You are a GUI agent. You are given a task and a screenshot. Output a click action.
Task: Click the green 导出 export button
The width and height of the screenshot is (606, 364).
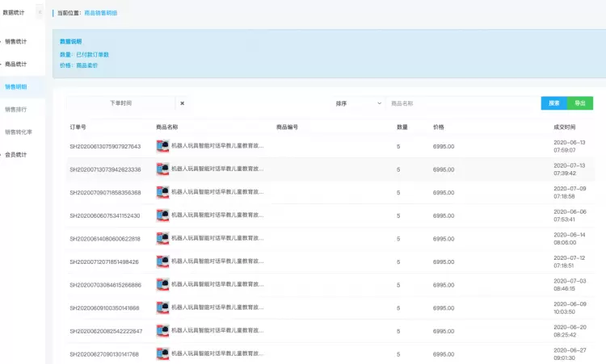(x=579, y=103)
